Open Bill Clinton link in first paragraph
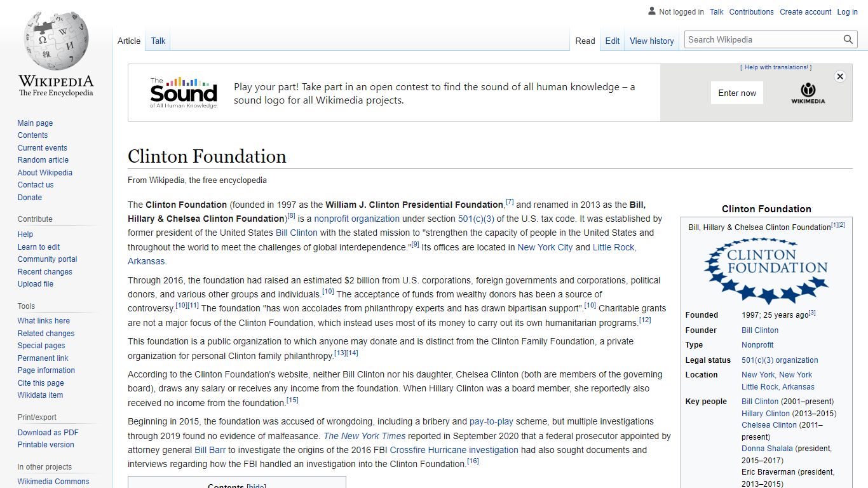The height and width of the screenshot is (488, 868). [x=297, y=233]
